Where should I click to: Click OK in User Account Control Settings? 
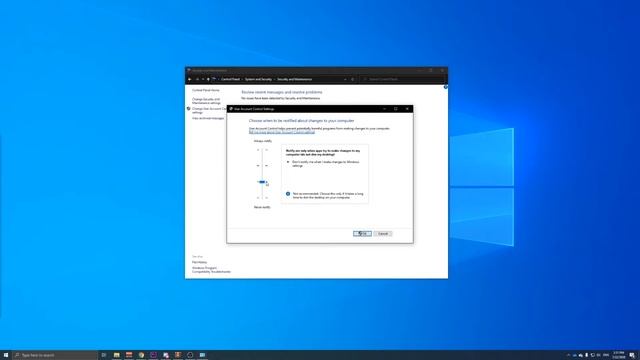click(362, 233)
